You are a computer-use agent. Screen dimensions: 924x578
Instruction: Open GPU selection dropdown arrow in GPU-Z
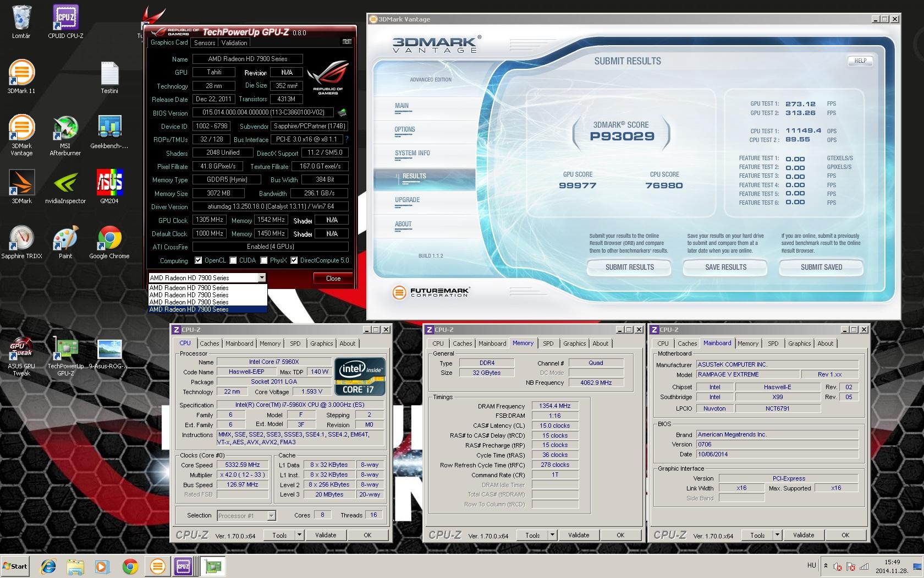(x=262, y=278)
